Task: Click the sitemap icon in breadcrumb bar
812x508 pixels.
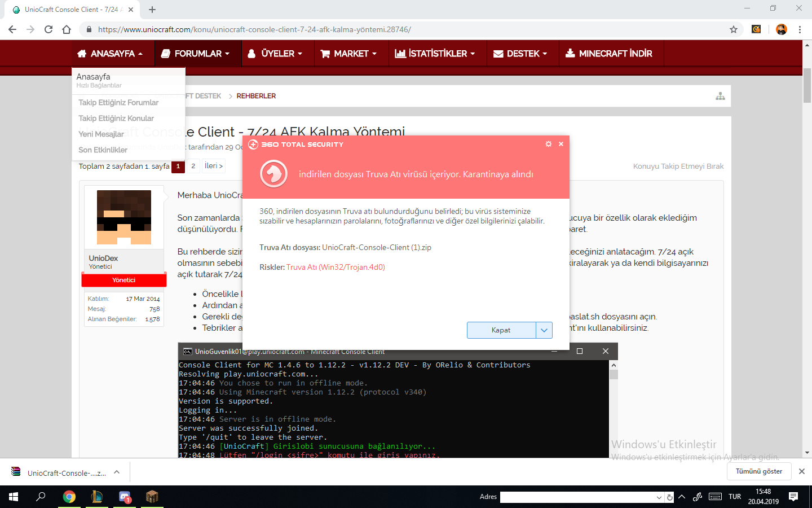Action: [720, 96]
